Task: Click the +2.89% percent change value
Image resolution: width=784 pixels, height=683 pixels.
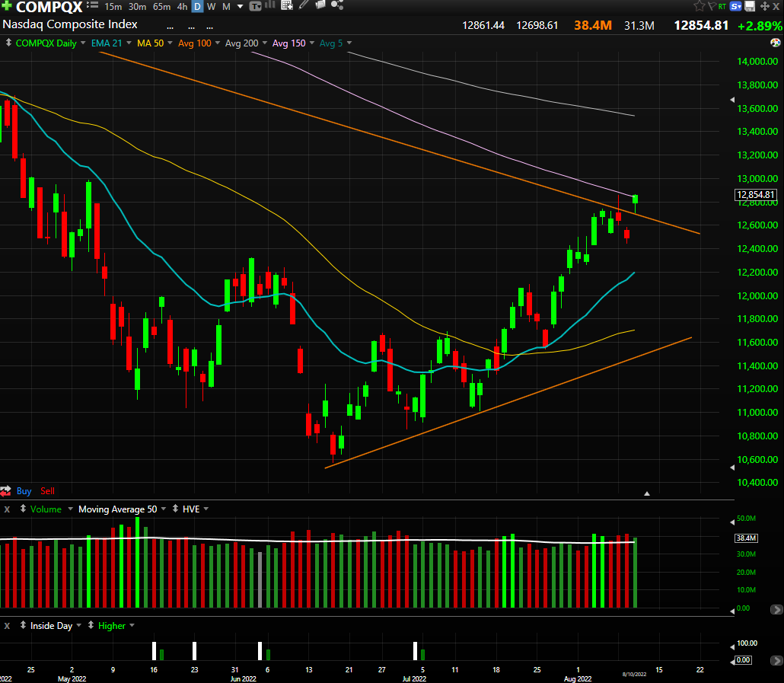Action: pos(760,25)
